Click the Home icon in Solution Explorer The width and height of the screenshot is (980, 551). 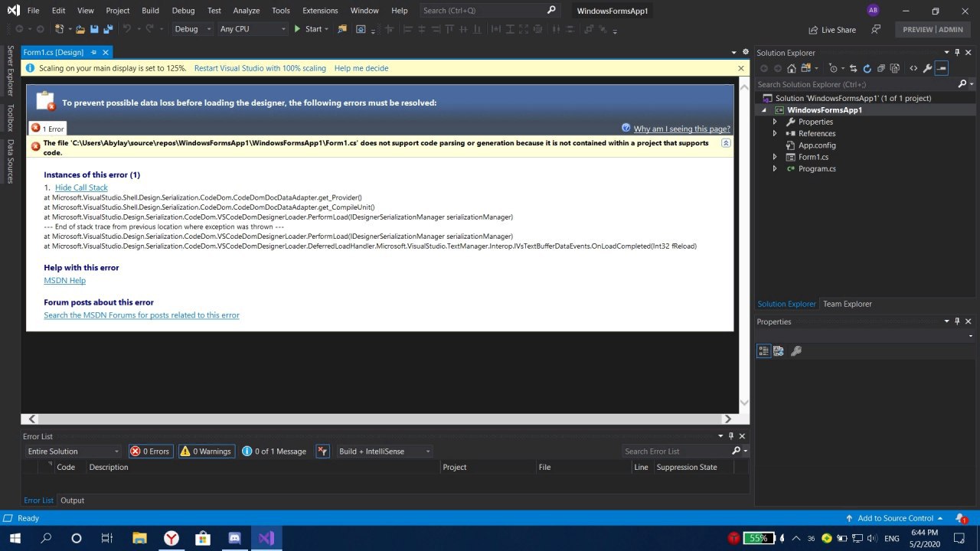(792, 68)
